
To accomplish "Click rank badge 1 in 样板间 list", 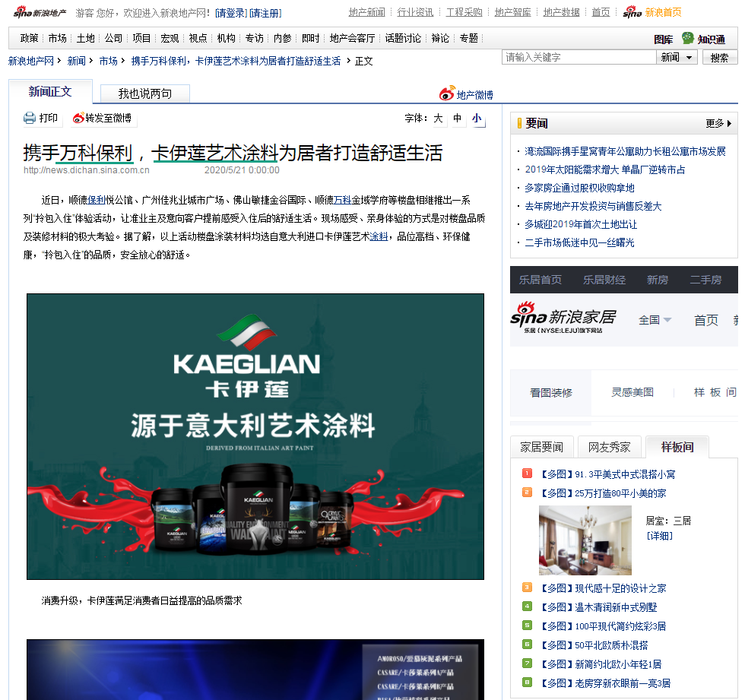I will tap(527, 474).
